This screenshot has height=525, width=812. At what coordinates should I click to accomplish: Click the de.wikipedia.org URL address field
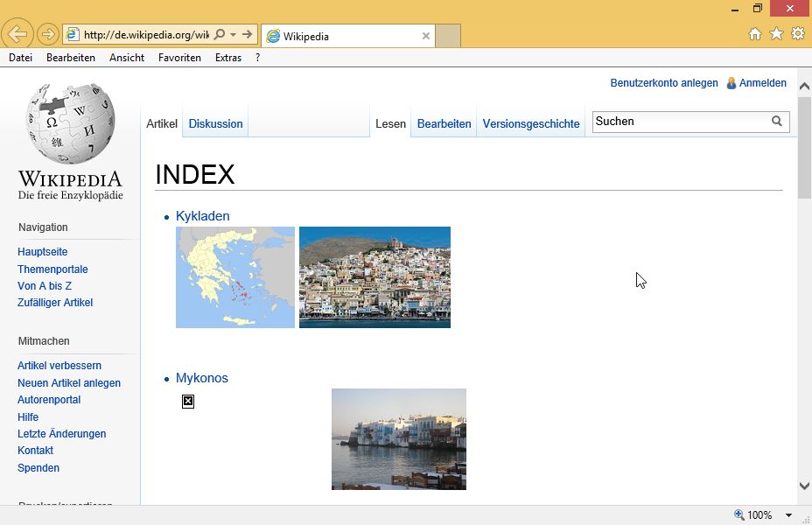(x=146, y=35)
